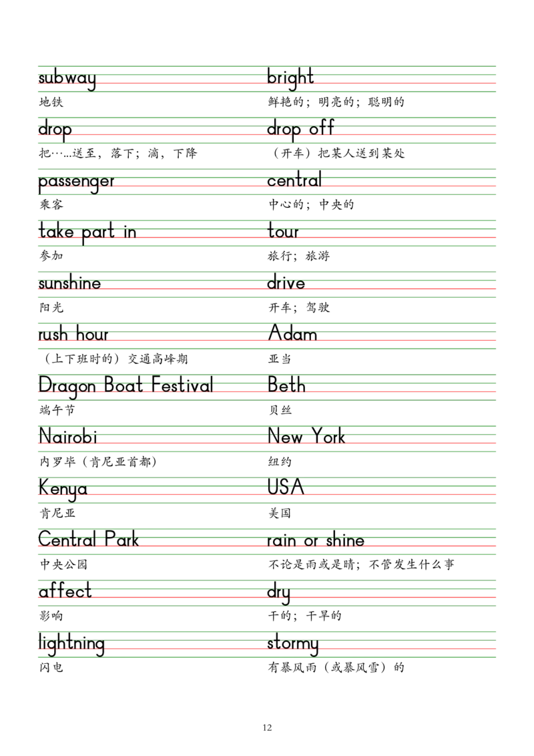
Task: Click the word "subway"
Action: point(67,79)
